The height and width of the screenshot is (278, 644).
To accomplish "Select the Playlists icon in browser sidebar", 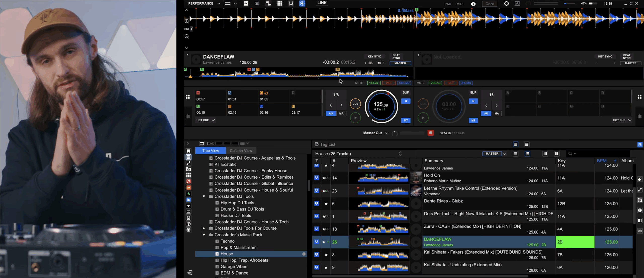I will pos(188,157).
